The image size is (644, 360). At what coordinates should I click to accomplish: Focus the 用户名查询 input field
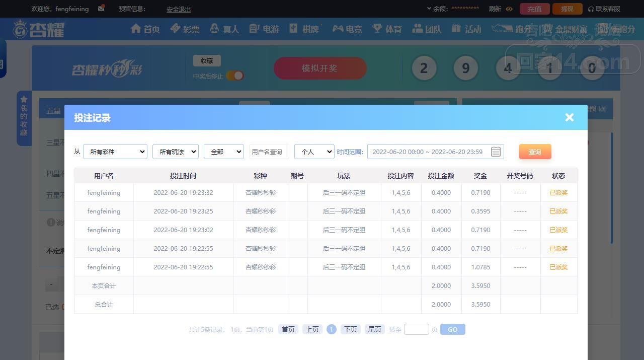click(269, 152)
